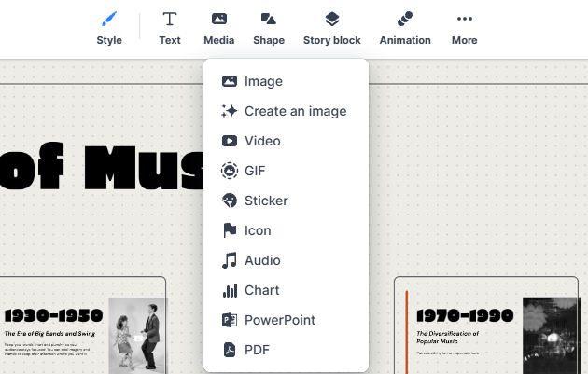Click 'The Era of Big Bands and Swing' subtitle
The image size is (588, 374).
point(49,334)
